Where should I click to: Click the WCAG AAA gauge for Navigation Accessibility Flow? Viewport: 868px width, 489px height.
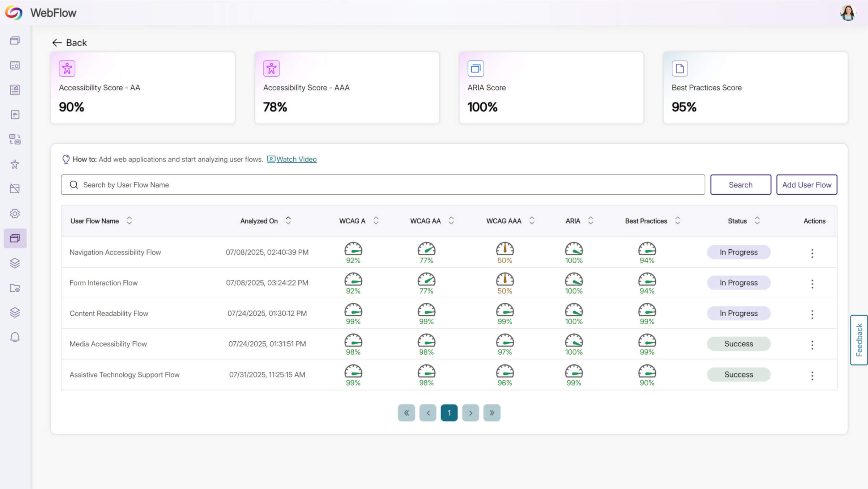(505, 249)
